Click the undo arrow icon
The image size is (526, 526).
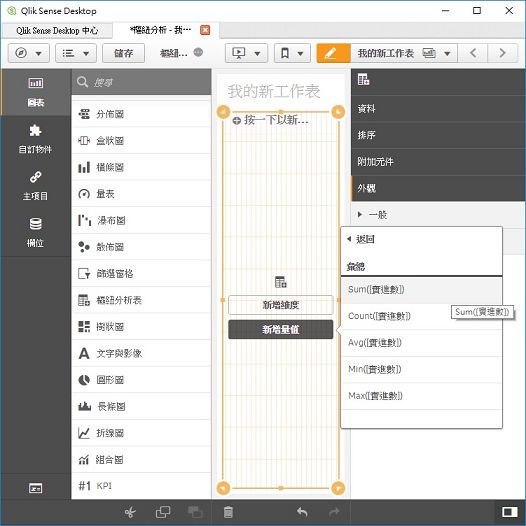(x=302, y=512)
